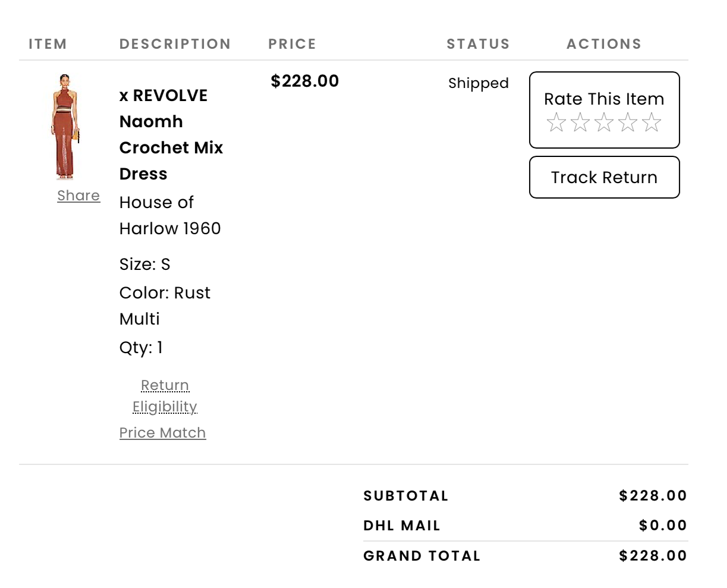Open the Share link under the thumbnail
The image size is (727, 588).
point(78,196)
